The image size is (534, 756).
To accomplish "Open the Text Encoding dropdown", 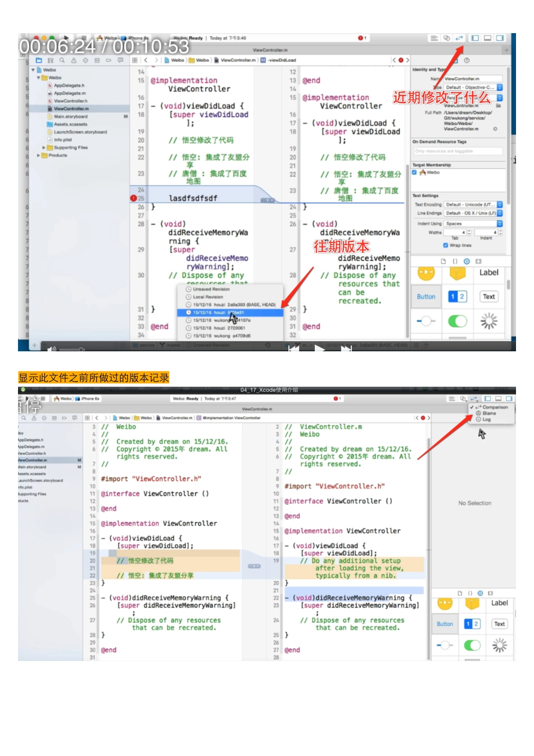I will click(x=473, y=205).
